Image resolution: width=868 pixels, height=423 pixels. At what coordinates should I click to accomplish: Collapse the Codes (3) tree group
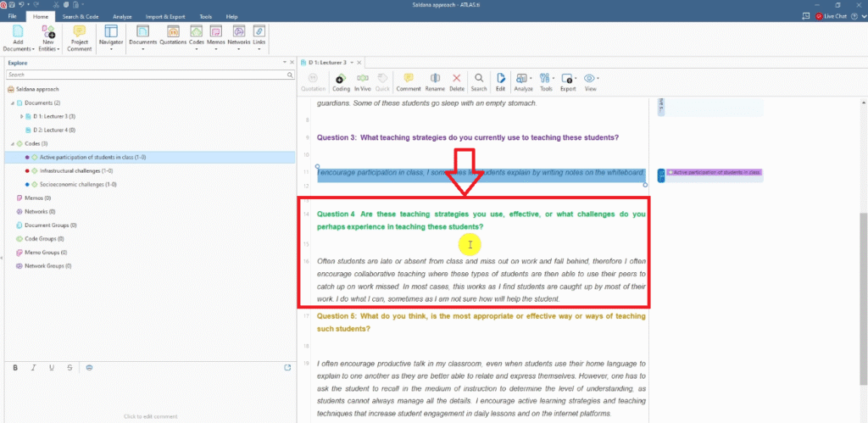[12, 143]
